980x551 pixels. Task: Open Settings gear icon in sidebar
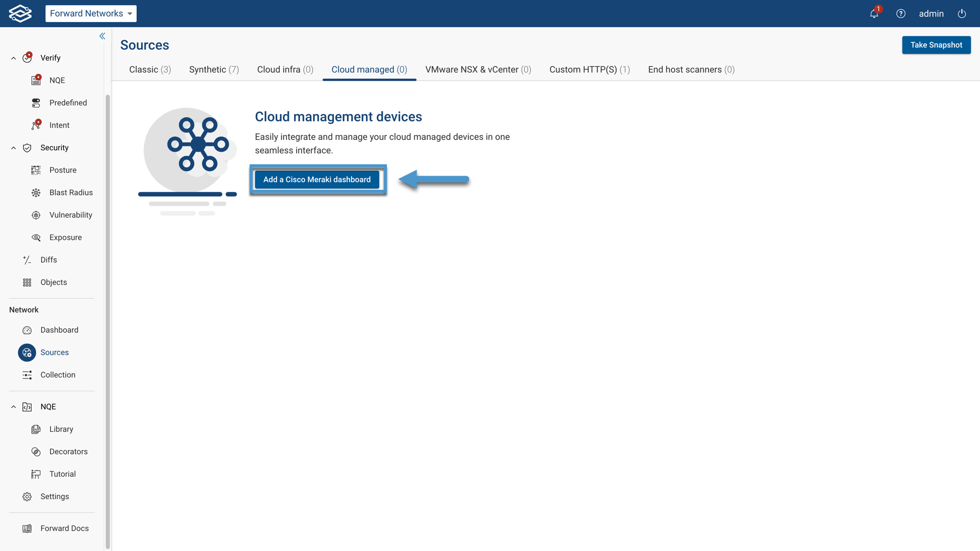coord(27,496)
